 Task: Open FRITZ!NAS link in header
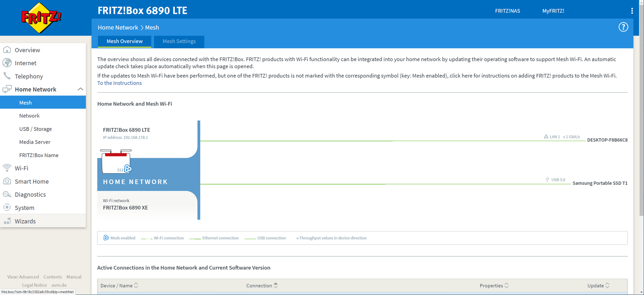click(x=508, y=11)
